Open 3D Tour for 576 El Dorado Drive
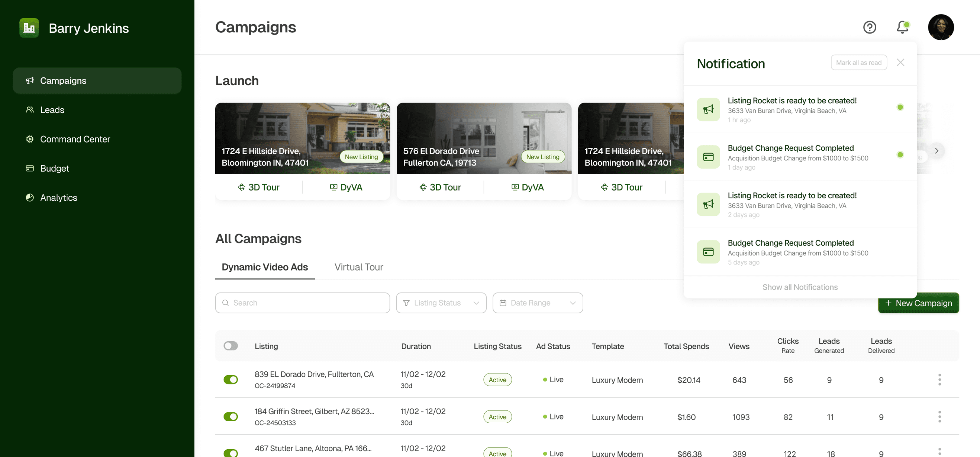Viewport: 980px width, 457px height. tap(440, 187)
